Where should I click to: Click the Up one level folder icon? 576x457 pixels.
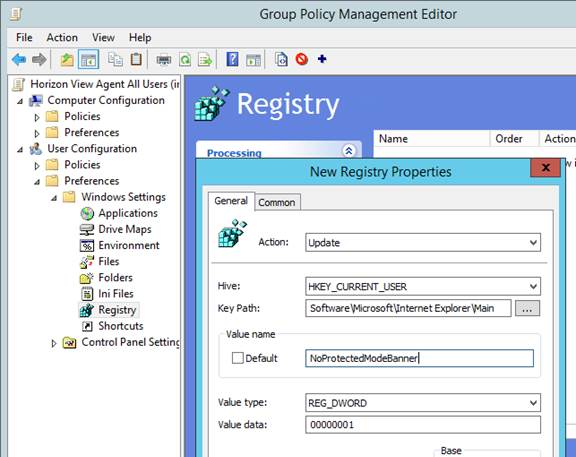pos(67,60)
